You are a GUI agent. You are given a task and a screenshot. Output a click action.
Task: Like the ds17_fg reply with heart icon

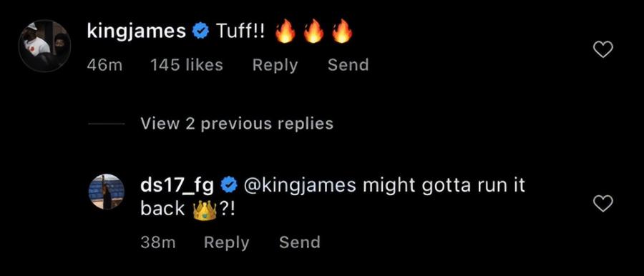pos(603,203)
